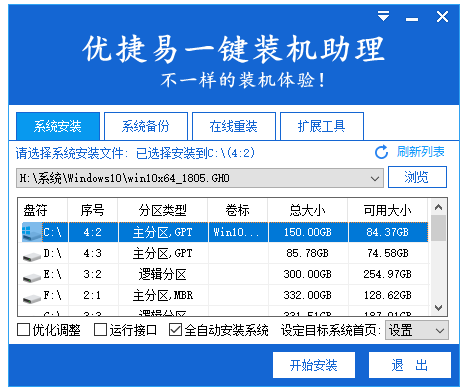Click the 分区类型 column header
466x388 pixels.
[x=163, y=210]
